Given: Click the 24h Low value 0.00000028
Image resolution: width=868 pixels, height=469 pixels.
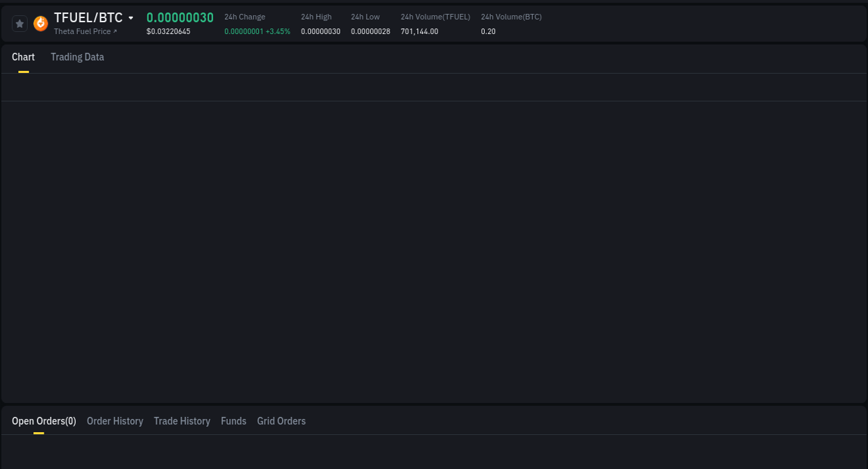Looking at the screenshot, I should pyautogui.click(x=370, y=31).
